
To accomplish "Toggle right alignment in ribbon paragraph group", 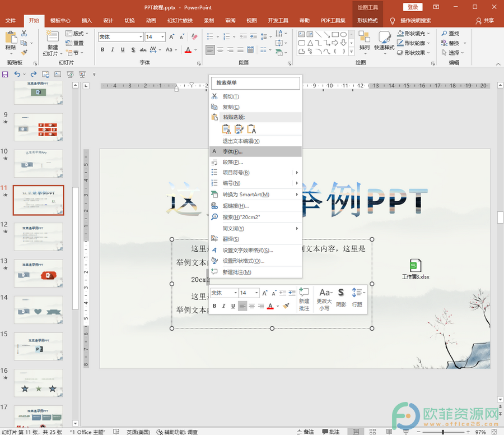I will [230, 50].
